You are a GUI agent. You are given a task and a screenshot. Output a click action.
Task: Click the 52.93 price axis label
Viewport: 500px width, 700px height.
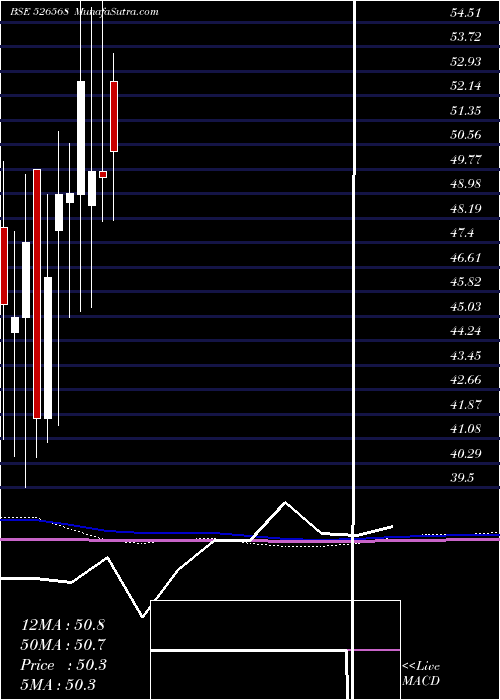click(x=466, y=62)
